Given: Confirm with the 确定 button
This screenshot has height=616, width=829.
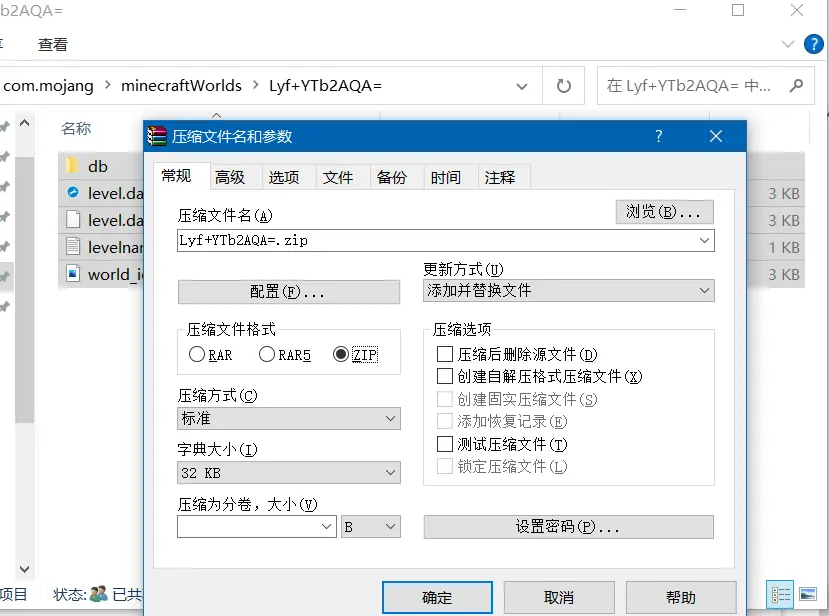Looking at the screenshot, I should click(437, 597).
